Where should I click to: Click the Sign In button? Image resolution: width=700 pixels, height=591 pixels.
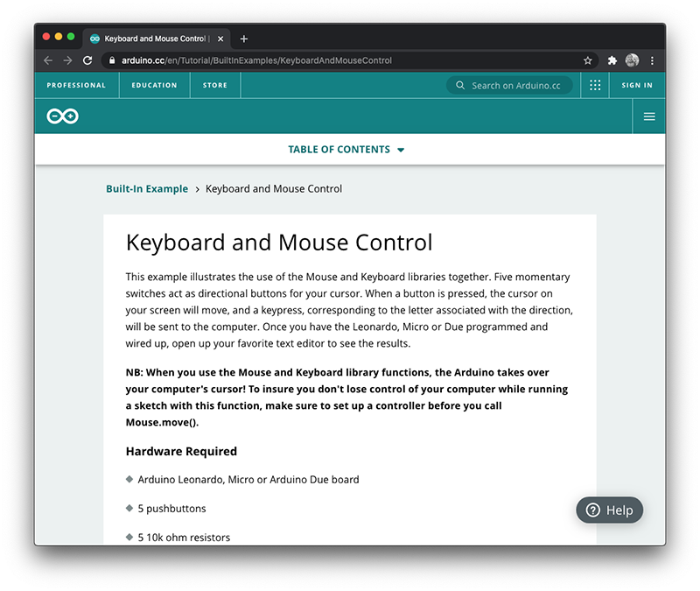[x=637, y=86]
